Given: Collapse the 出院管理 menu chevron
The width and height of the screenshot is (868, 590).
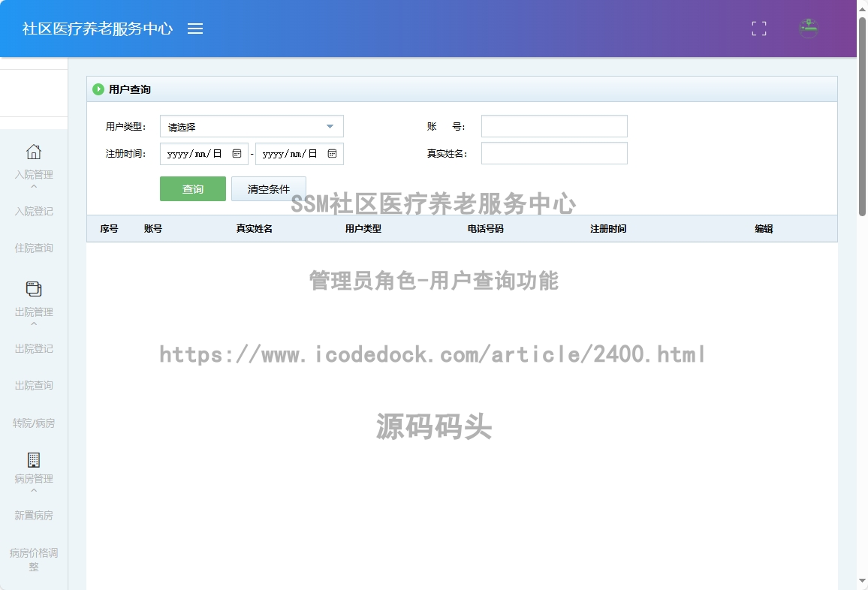Looking at the screenshot, I should [x=34, y=324].
